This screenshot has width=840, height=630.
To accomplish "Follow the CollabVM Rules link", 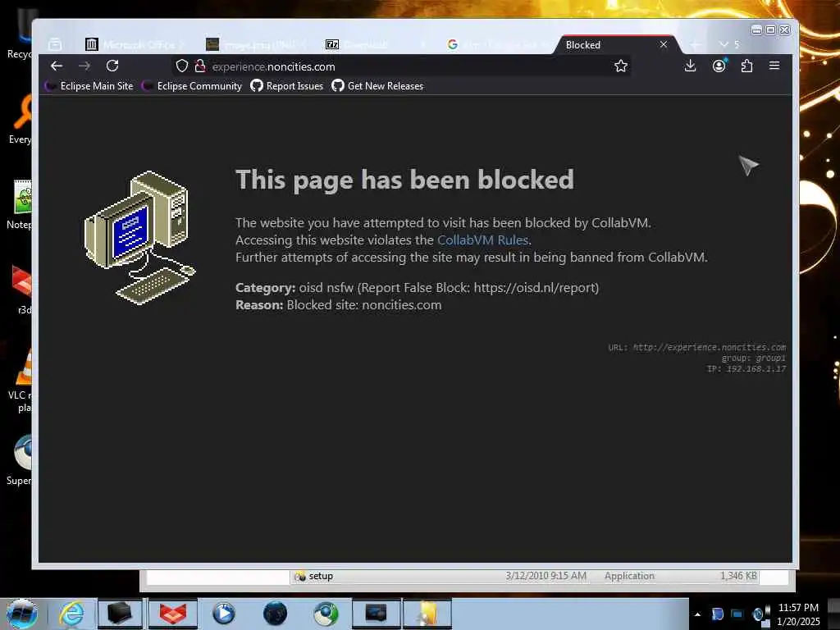I will tap(482, 240).
